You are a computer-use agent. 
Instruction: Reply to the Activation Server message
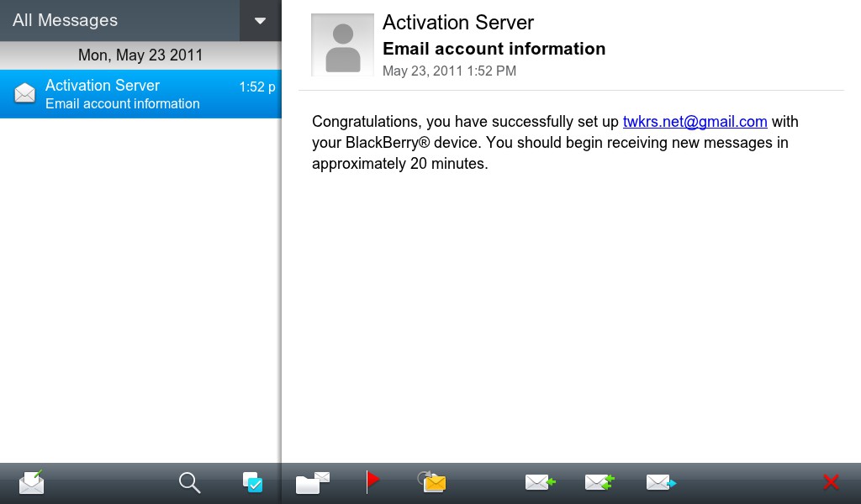point(541,482)
